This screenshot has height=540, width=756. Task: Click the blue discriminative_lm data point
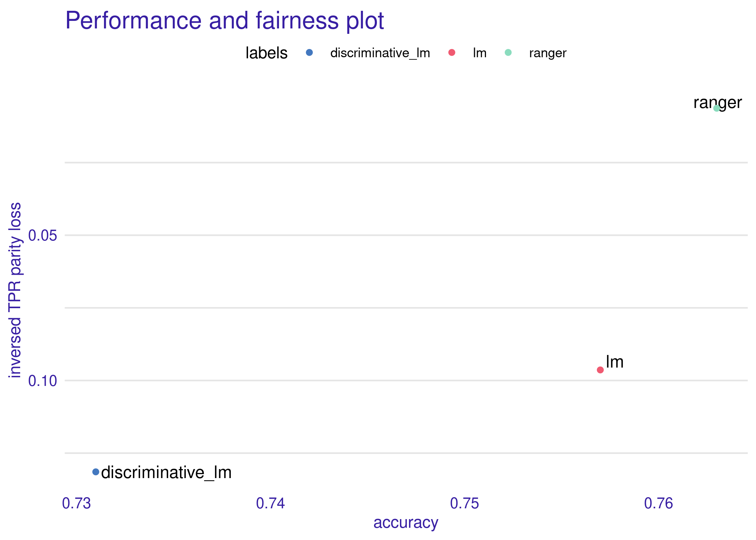coord(96,472)
